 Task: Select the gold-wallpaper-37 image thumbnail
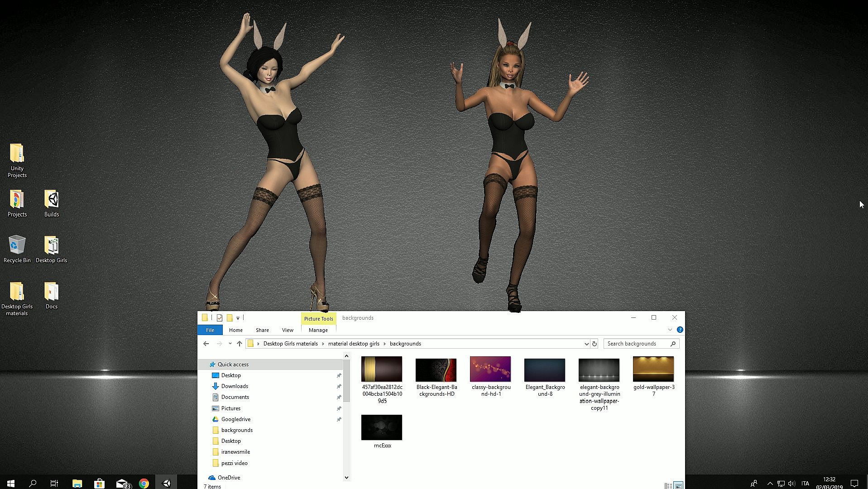[x=653, y=369]
